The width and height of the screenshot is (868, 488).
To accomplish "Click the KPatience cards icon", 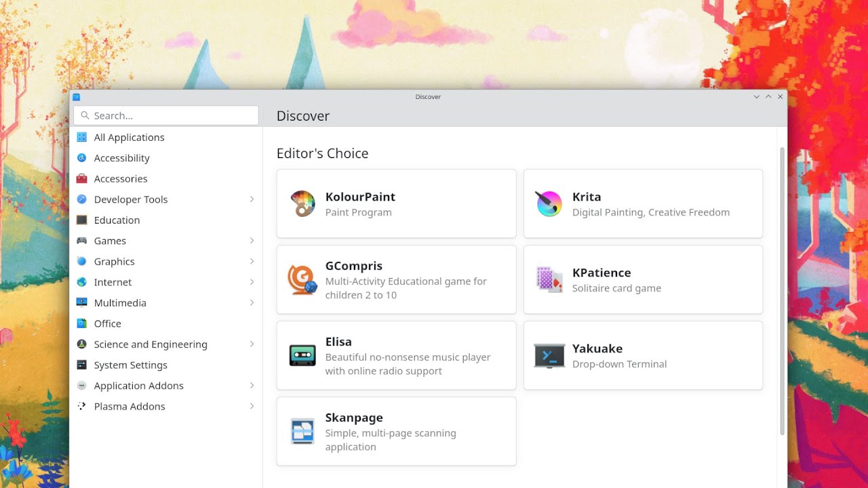I will [549, 280].
